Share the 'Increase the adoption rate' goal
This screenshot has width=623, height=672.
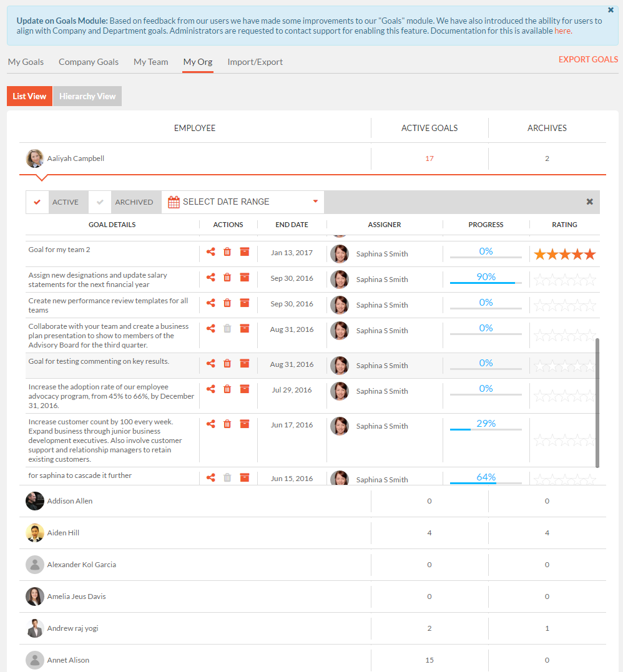point(210,389)
